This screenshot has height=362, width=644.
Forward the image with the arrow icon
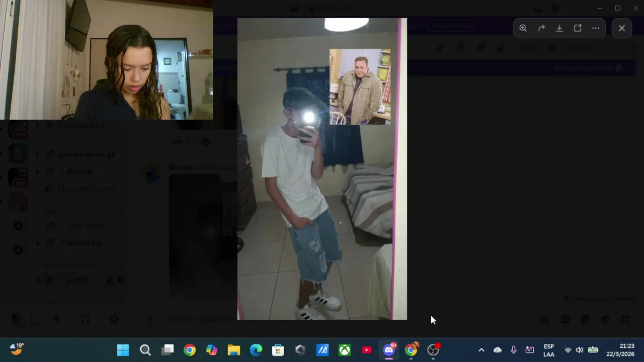(541, 28)
